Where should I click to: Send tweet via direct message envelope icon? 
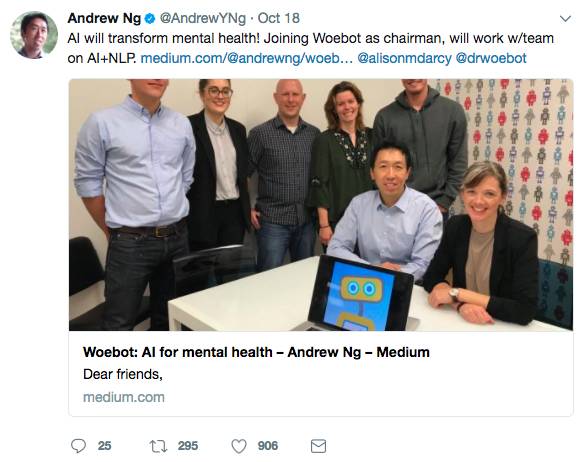click(x=318, y=446)
